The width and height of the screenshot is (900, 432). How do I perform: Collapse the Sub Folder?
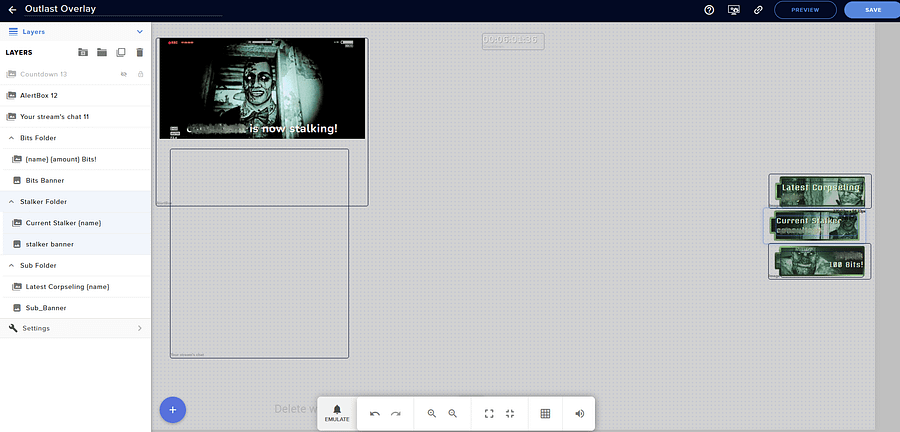(x=11, y=266)
